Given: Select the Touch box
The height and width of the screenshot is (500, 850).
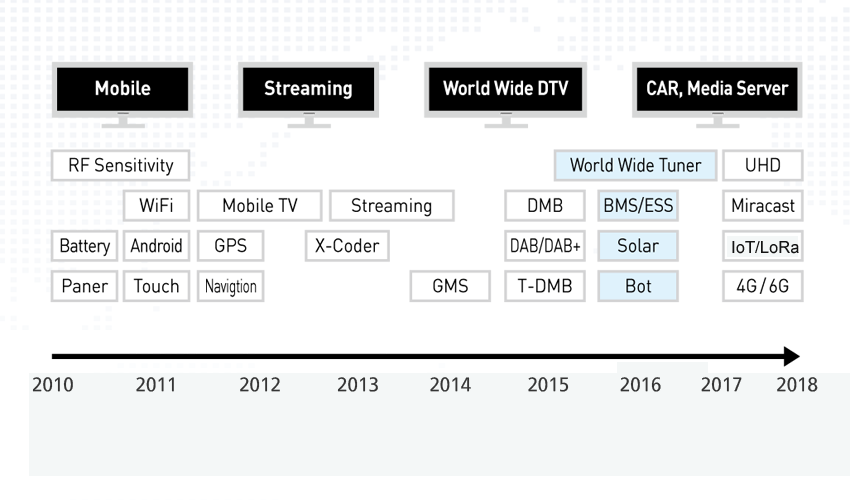Looking at the screenshot, I should tap(156, 286).
